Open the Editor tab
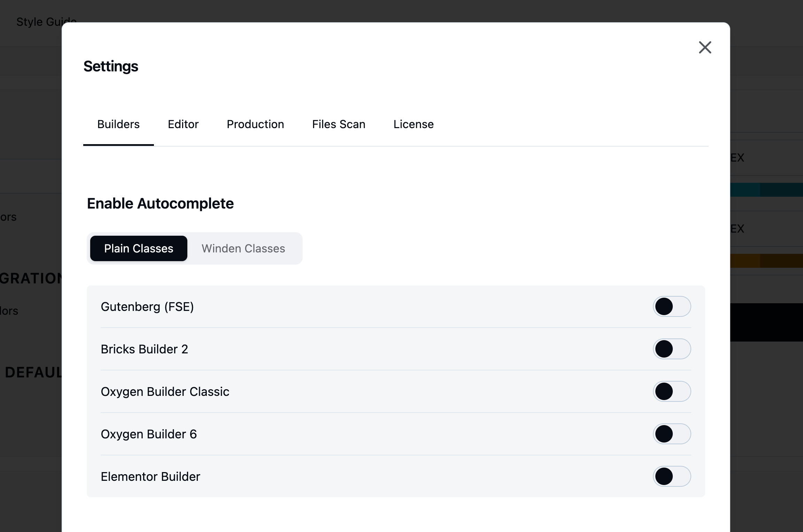The image size is (803, 532). 183,124
